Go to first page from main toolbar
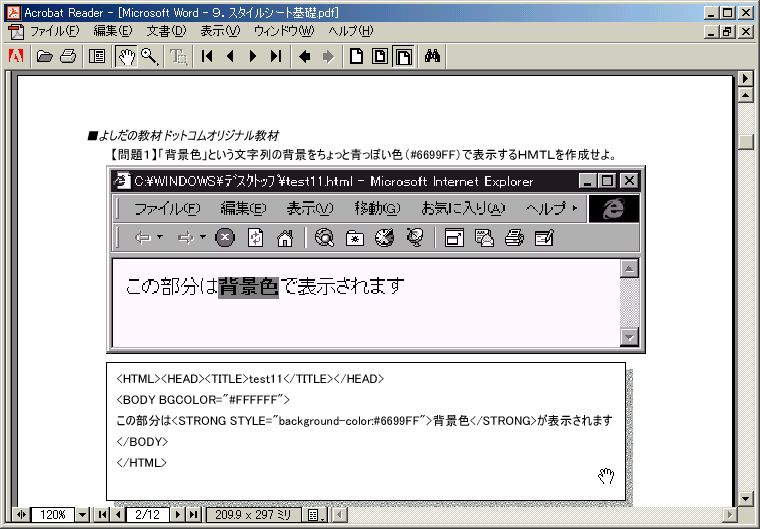This screenshot has width=760, height=529. (207, 56)
